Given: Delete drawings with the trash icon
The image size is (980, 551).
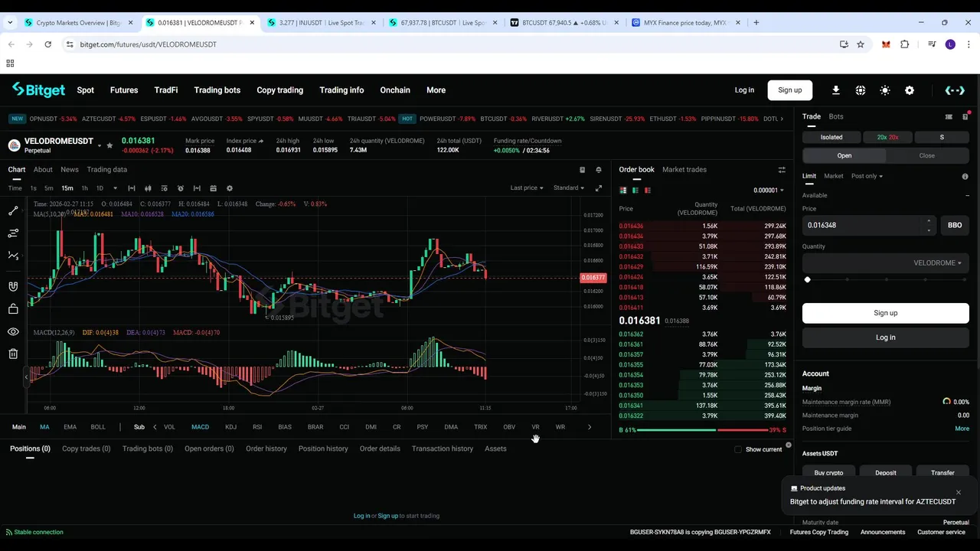Looking at the screenshot, I should [x=13, y=354].
